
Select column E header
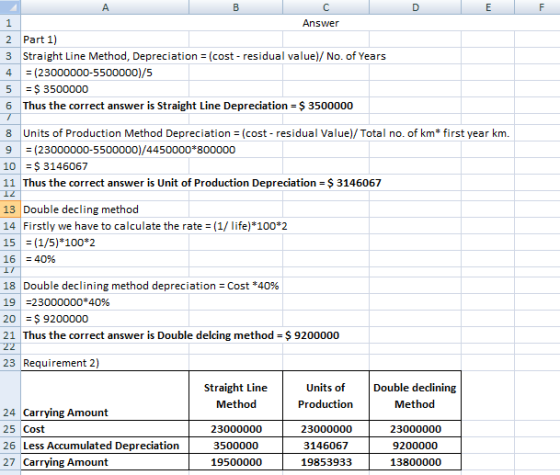pyautogui.click(x=488, y=7)
